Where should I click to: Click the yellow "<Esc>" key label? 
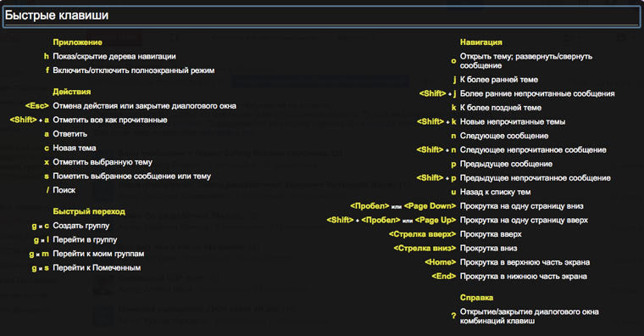(x=37, y=106)
